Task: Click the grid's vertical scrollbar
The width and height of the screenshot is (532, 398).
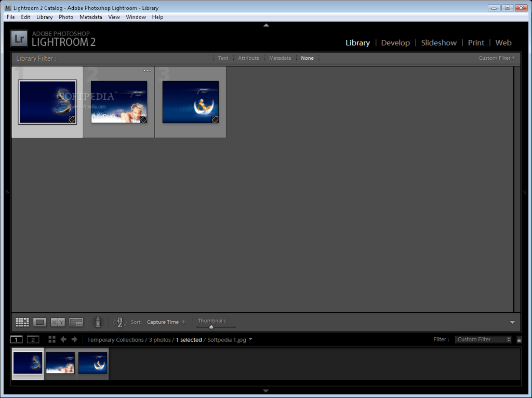Action: click(x=517, y=189)
